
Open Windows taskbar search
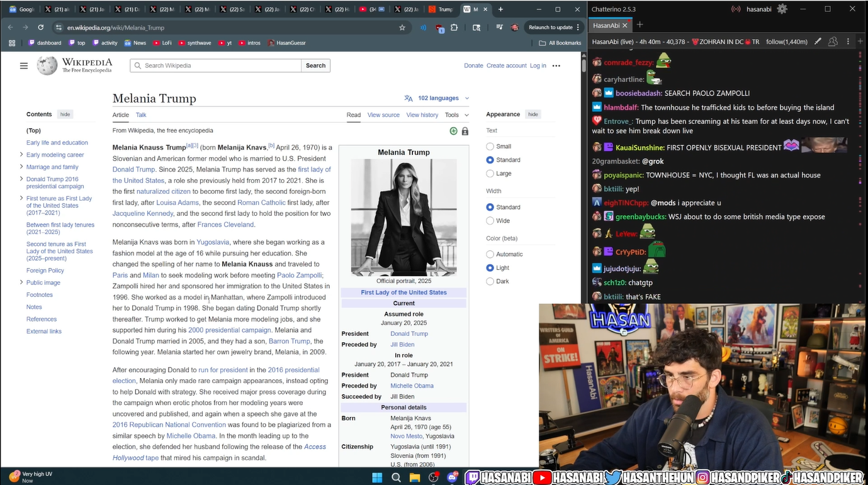click(396, 477)
